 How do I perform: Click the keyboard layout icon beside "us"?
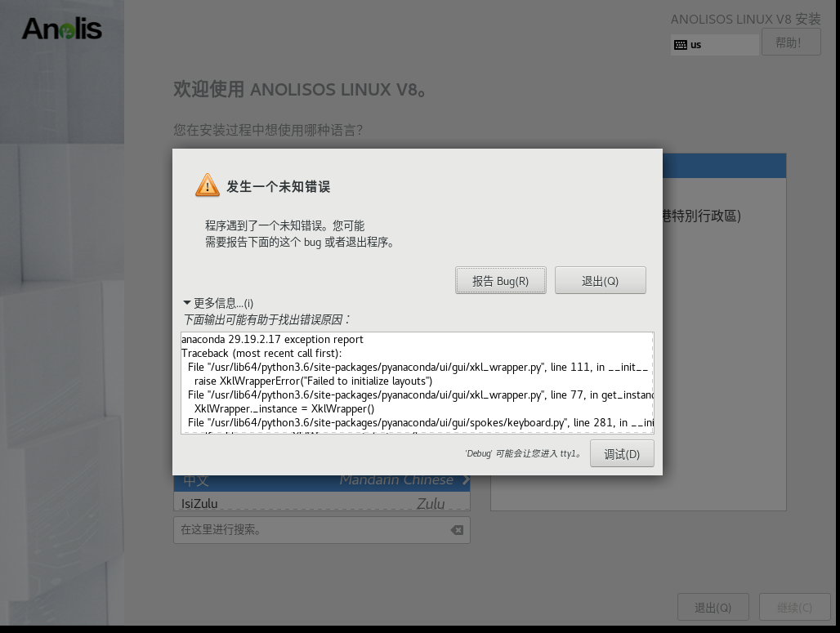(681, 45)
